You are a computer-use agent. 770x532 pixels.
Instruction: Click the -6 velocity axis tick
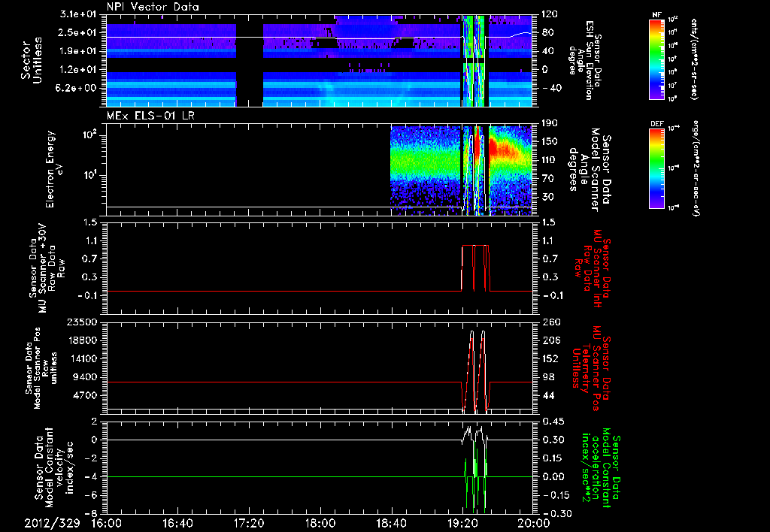[91, 495]
